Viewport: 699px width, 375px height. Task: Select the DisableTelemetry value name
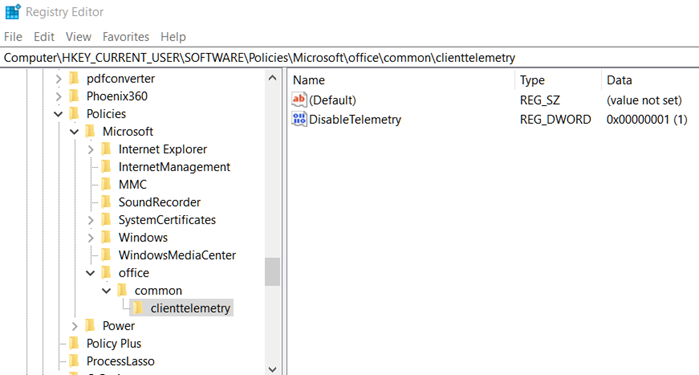point(355,120)
